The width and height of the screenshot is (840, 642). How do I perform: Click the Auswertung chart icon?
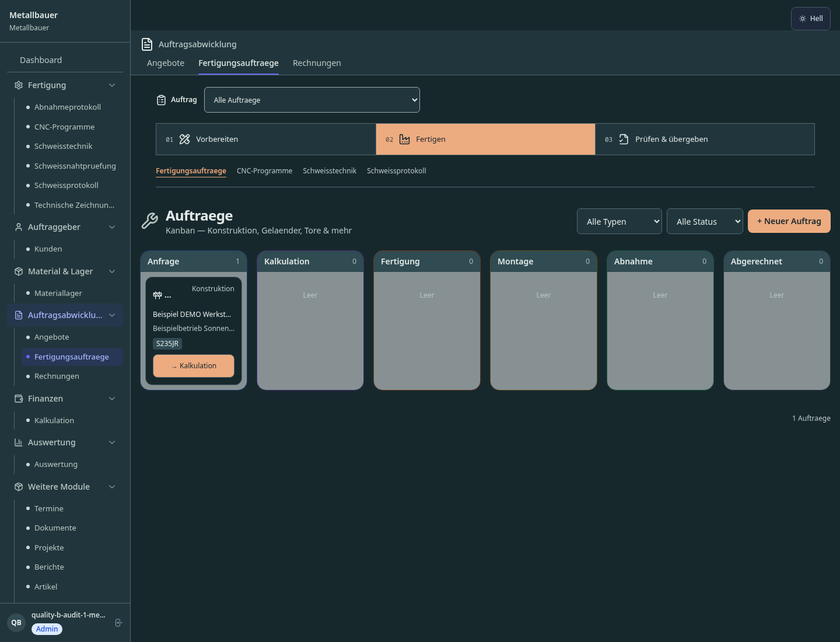coord(19,442)
